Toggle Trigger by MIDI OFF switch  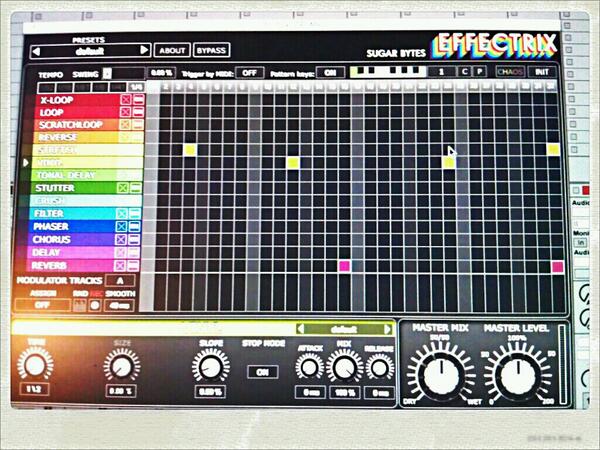(249, 73)
